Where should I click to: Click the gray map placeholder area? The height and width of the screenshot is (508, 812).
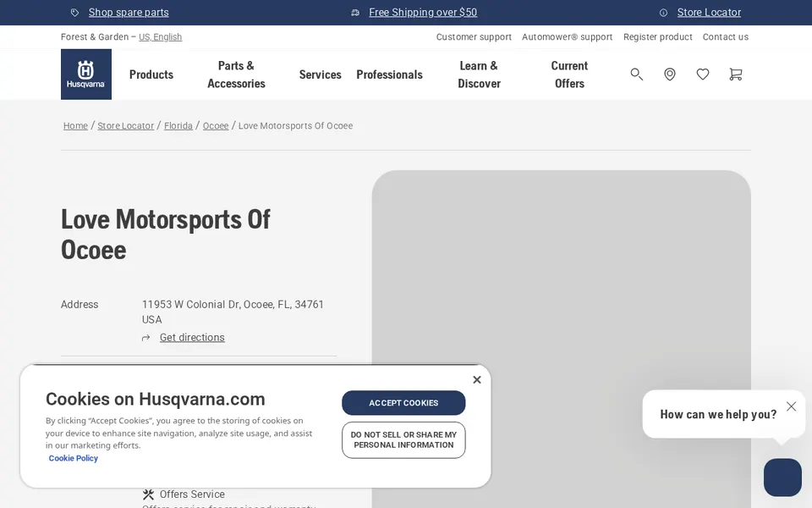(x=562, y=339)
